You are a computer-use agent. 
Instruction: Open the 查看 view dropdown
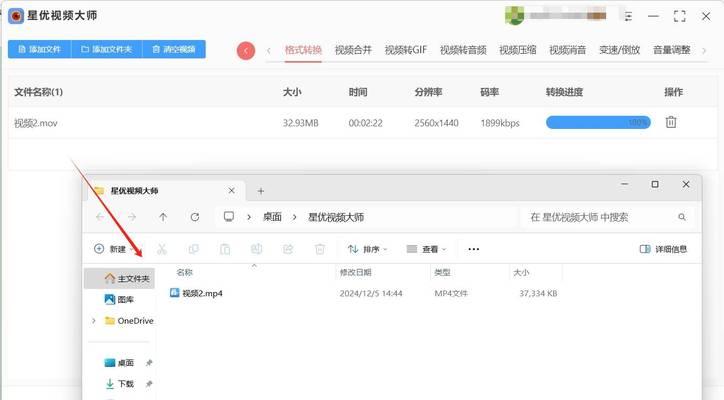click(x=427, y=249)
